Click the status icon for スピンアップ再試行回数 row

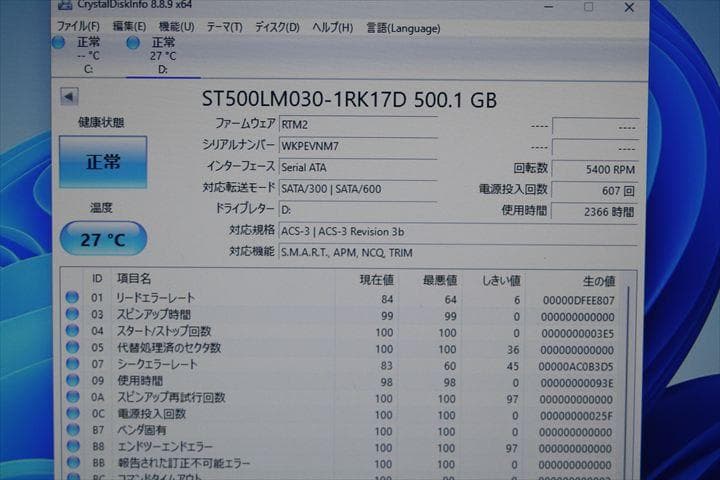tap(73, 396)
